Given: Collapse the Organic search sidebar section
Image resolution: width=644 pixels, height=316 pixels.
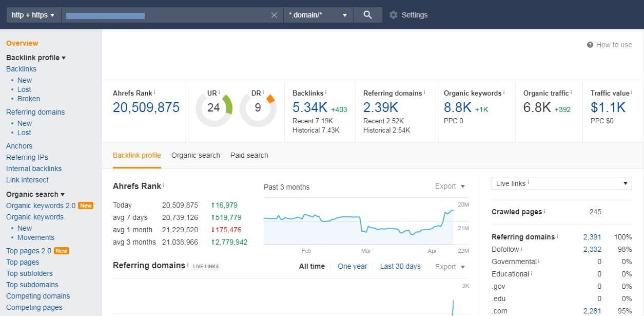Looking at the screenshot, I should point(35,194).
